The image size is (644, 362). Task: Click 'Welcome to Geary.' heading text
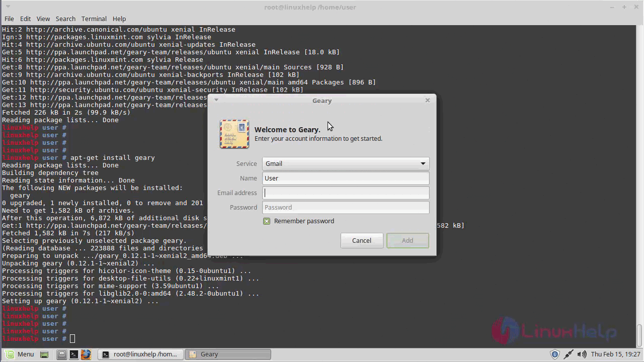[x=287, y=130]
